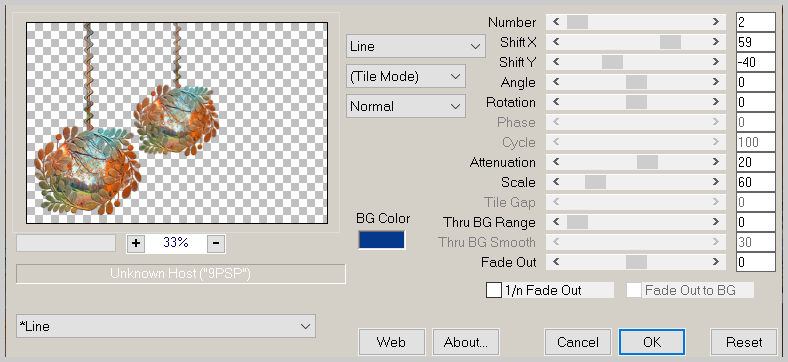Expand the *Line preset dropdown
This screenshot has height=362, width=788.
(166, 326)
